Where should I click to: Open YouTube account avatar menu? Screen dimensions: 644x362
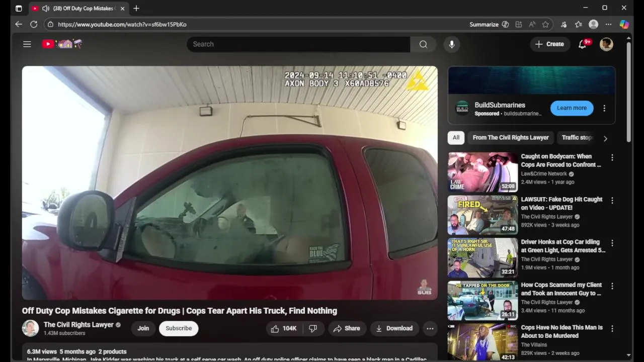click(606, 44)
